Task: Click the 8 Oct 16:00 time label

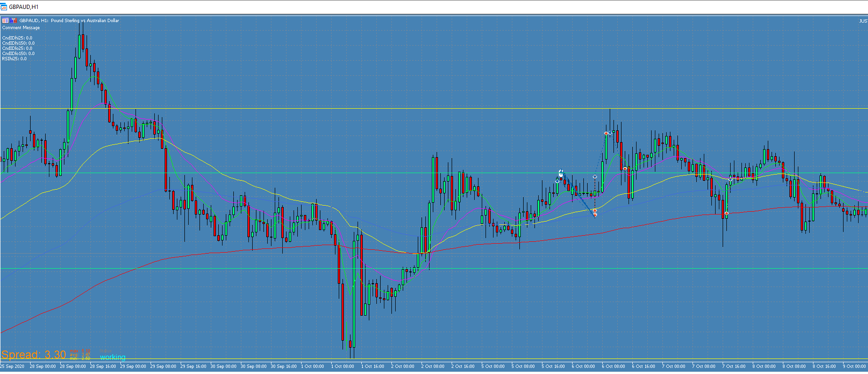Action: pyautogui.click(x=824, y=366)
